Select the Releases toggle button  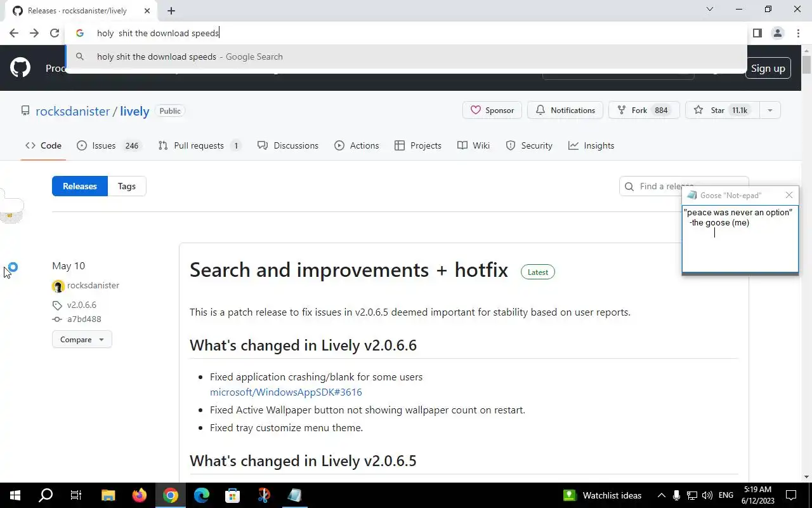point(80,186)
